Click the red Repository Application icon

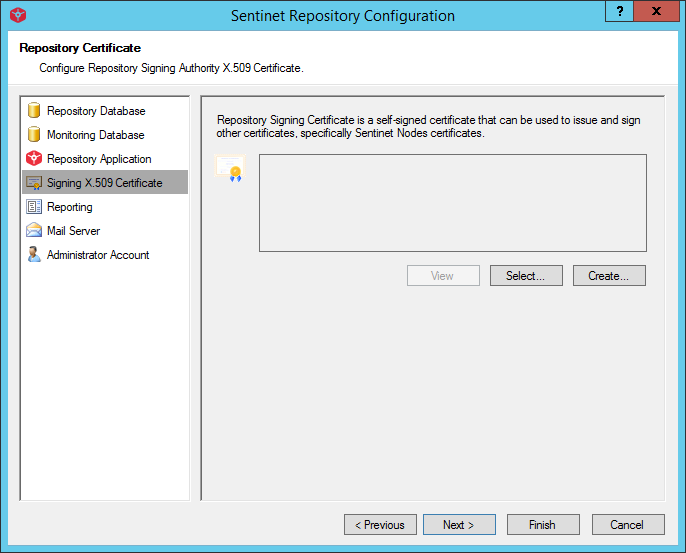point(34,158)
